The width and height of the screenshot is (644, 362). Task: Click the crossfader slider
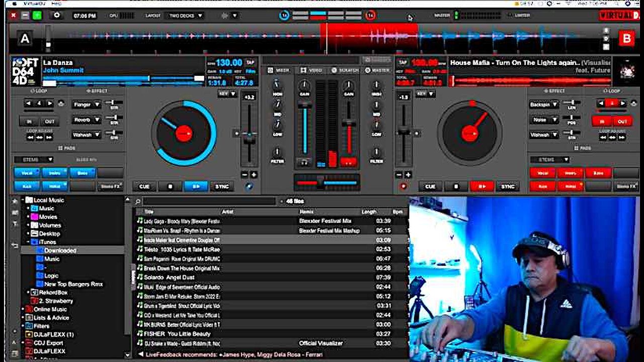point(327,183)
